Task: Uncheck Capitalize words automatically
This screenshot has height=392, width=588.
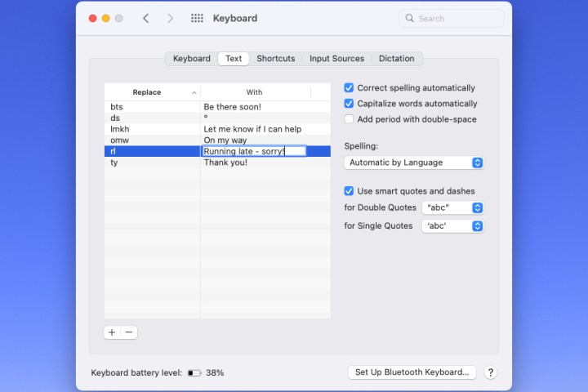Action: tap(350, 104)
